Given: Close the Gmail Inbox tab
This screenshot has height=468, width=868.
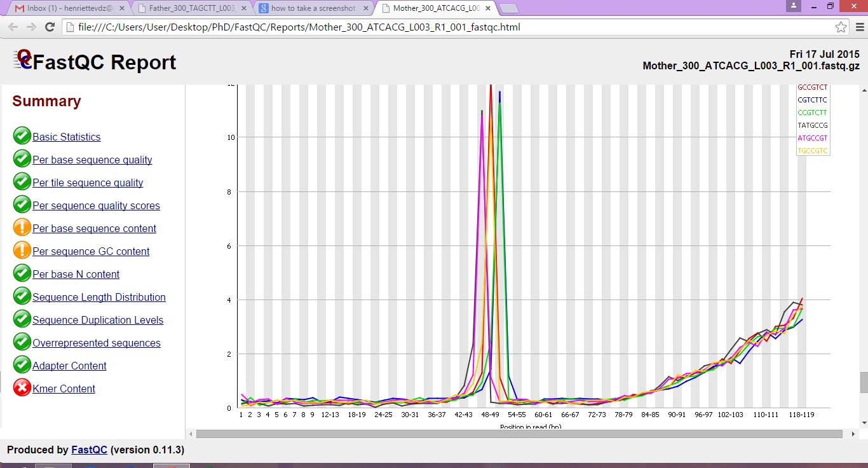Looking at the screenshot, I should point(123,9).
